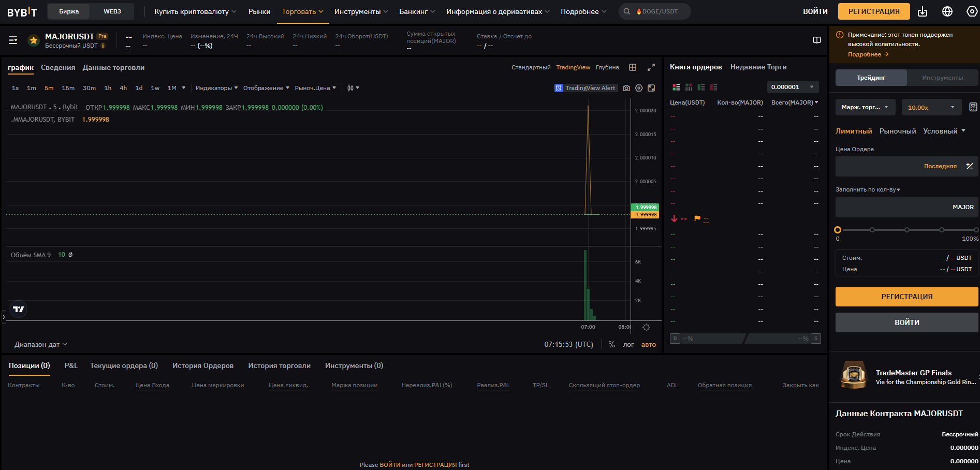This screenshot has width=980, height=470.
Task: Show only bids green order book icon
Action: 701,87
